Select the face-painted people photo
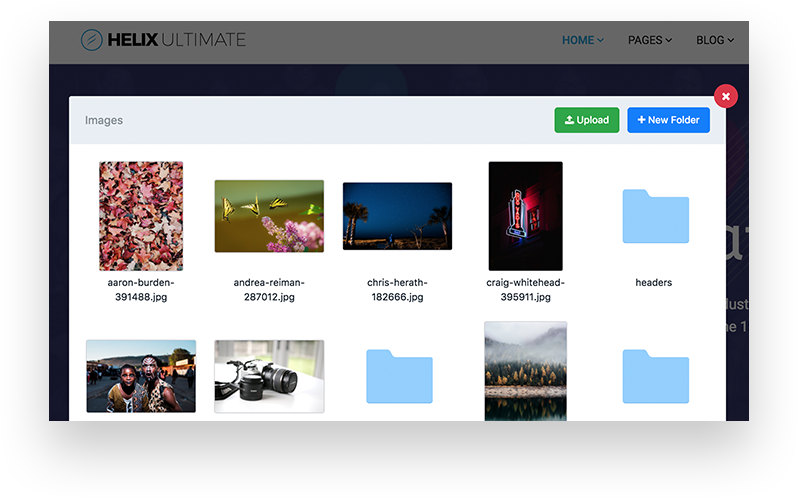The image size is (798, 498). 141,376
